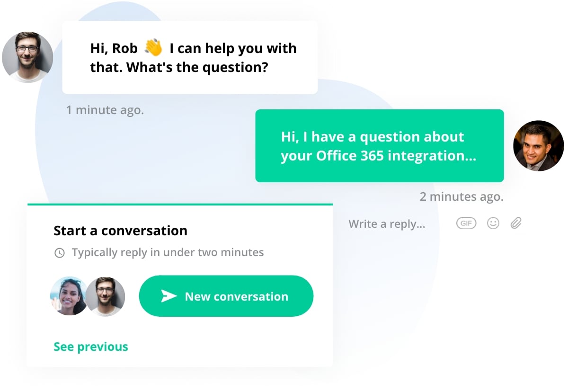This screenshot has width=568, height=392.
Task: Click the female agent avatar thumbnail
Action: 69,296
